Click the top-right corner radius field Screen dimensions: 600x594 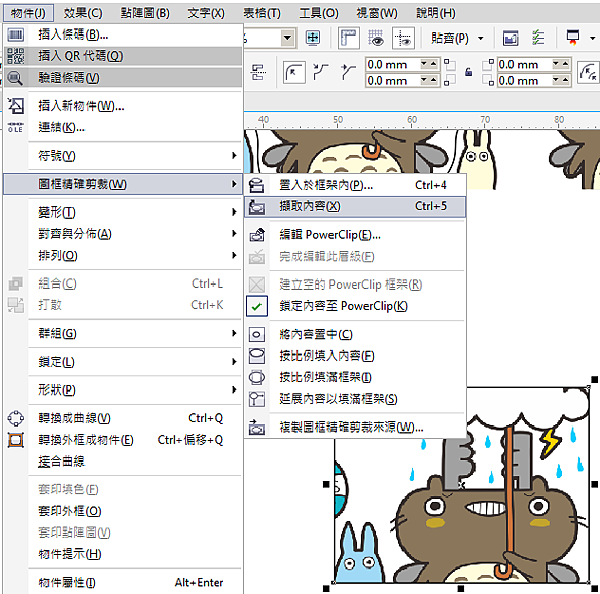(x=524, y=64)
